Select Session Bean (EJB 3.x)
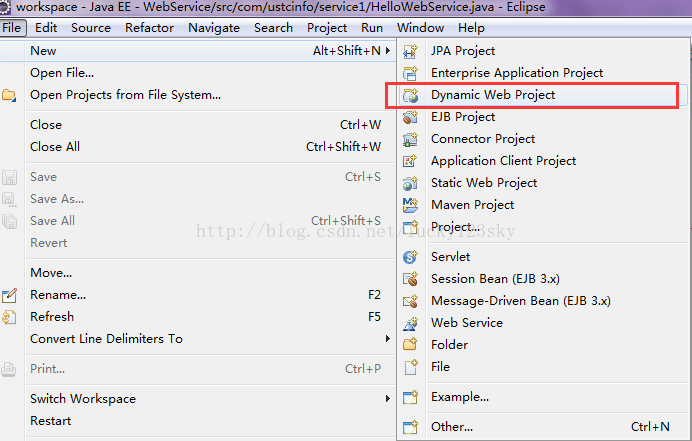The image size is (692, 441). (495, 279)
